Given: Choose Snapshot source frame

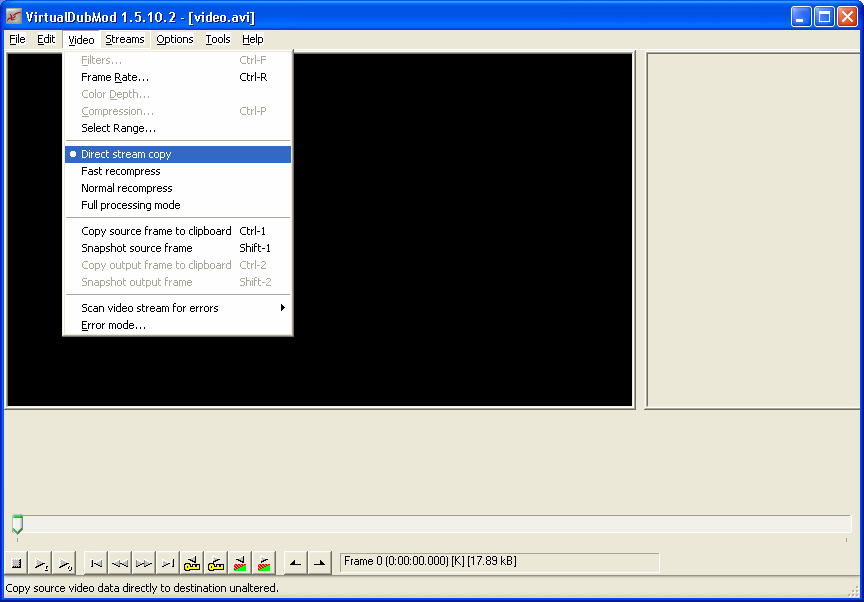Looking at the screenshot, I should coord(178,248).
